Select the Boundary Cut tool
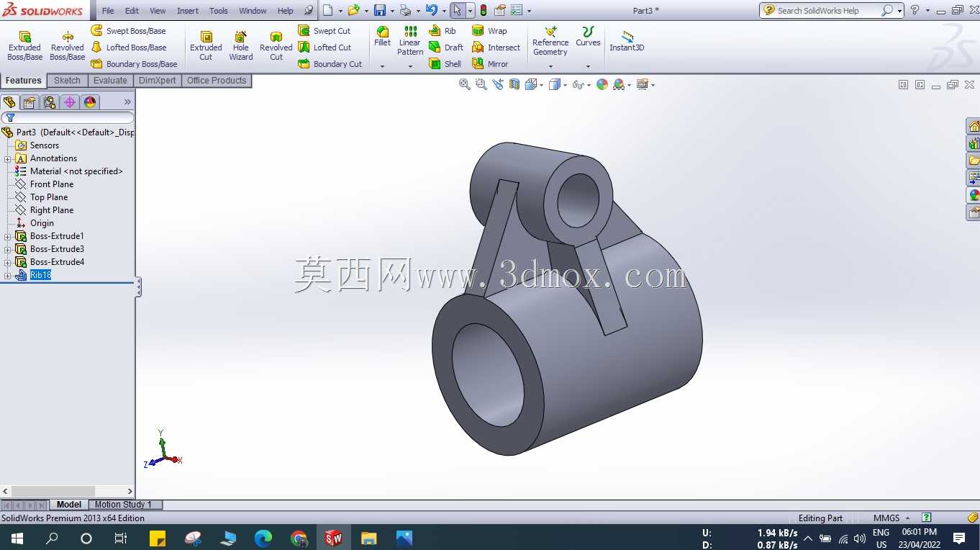 (330, 64)
